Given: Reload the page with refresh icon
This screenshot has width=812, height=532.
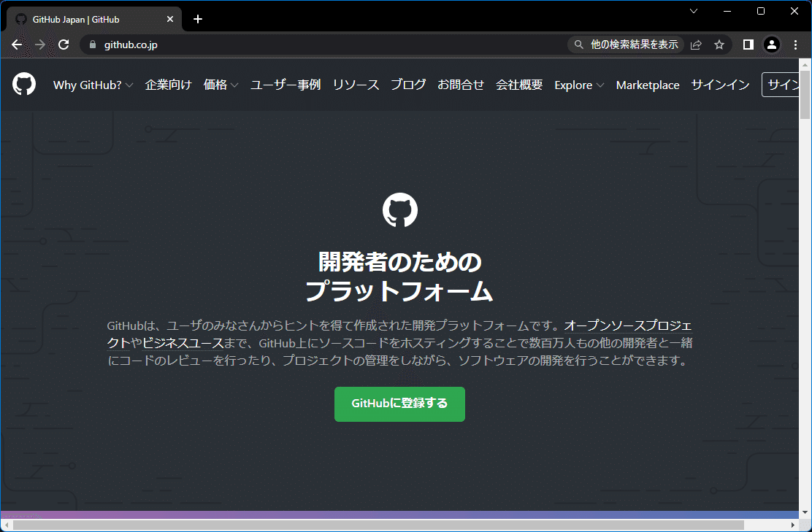Looking at the screenshot, I should pyautogui.click(x=64, y=45).
